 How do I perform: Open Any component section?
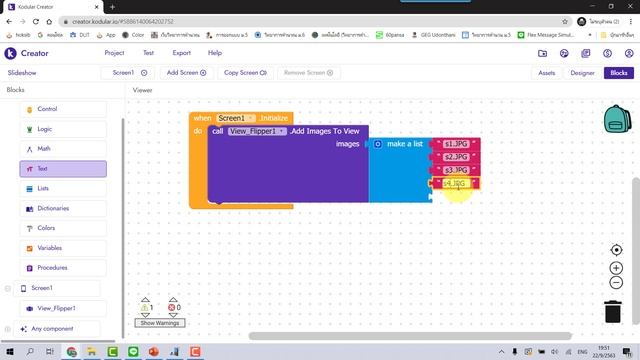pos(57,329)
